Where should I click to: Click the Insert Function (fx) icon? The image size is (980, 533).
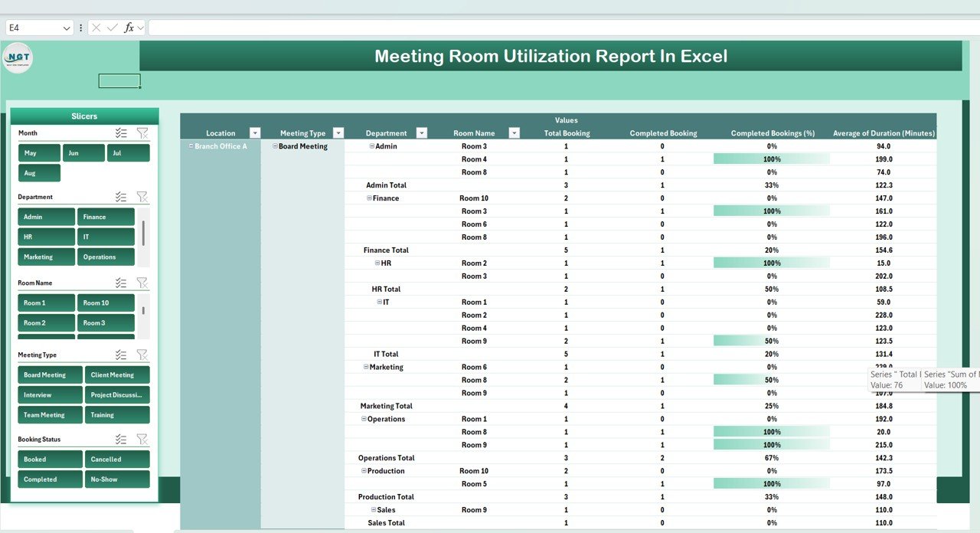130,27
